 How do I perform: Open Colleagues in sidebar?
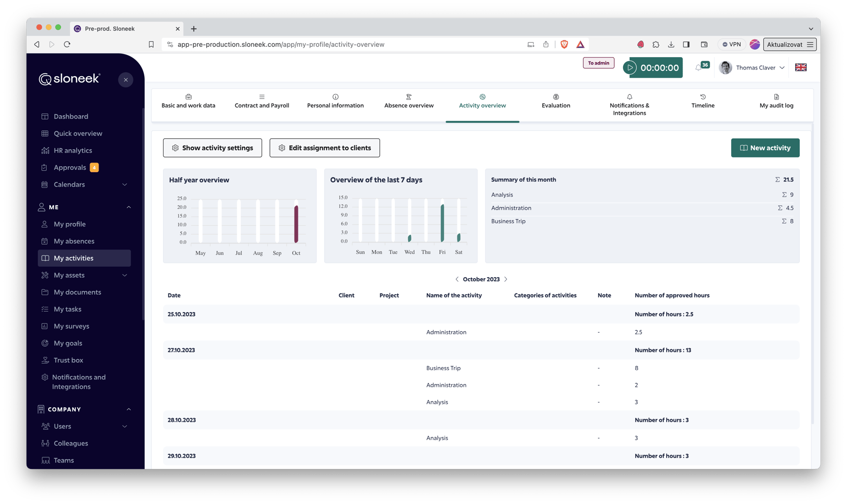tap(71, 443)
